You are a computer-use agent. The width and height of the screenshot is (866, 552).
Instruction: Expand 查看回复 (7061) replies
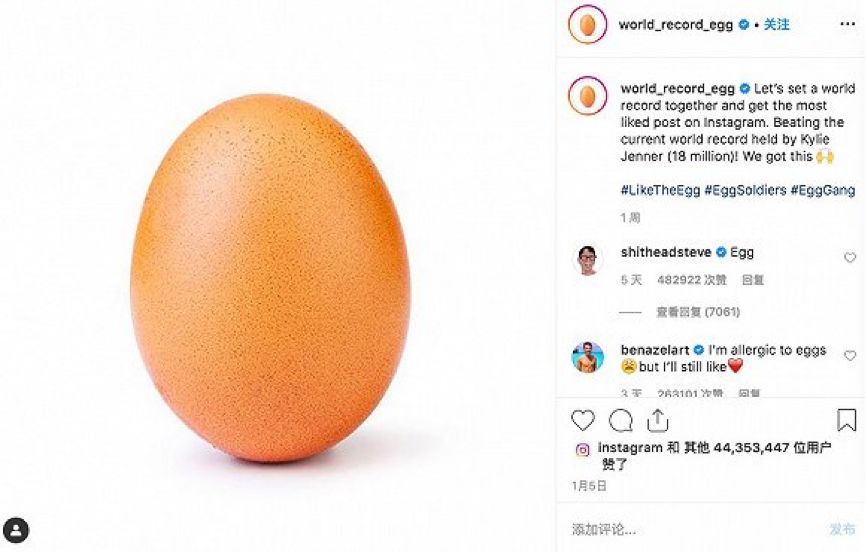[697, 312]
